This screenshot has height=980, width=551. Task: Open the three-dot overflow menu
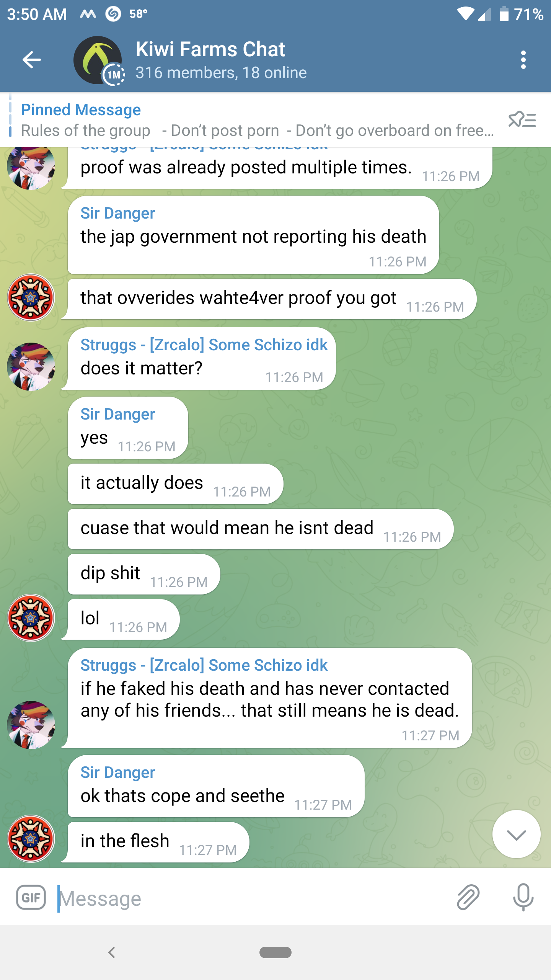point(523,60)
